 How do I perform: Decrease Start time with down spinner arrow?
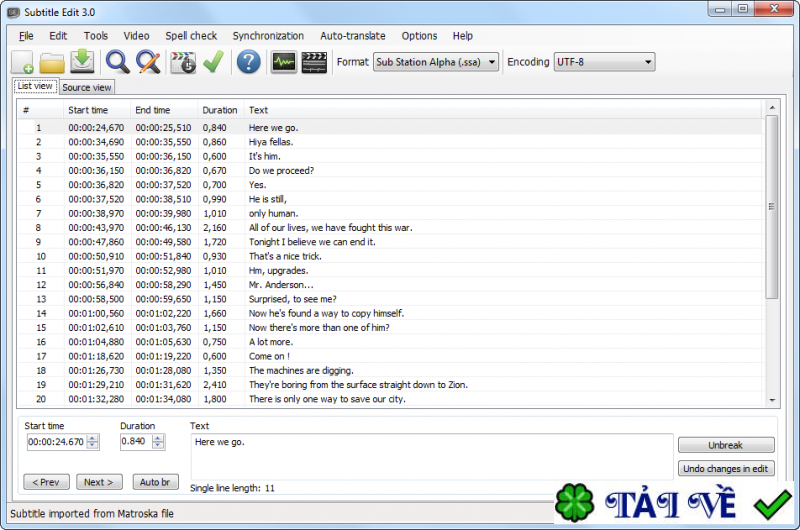click(92, 445)
